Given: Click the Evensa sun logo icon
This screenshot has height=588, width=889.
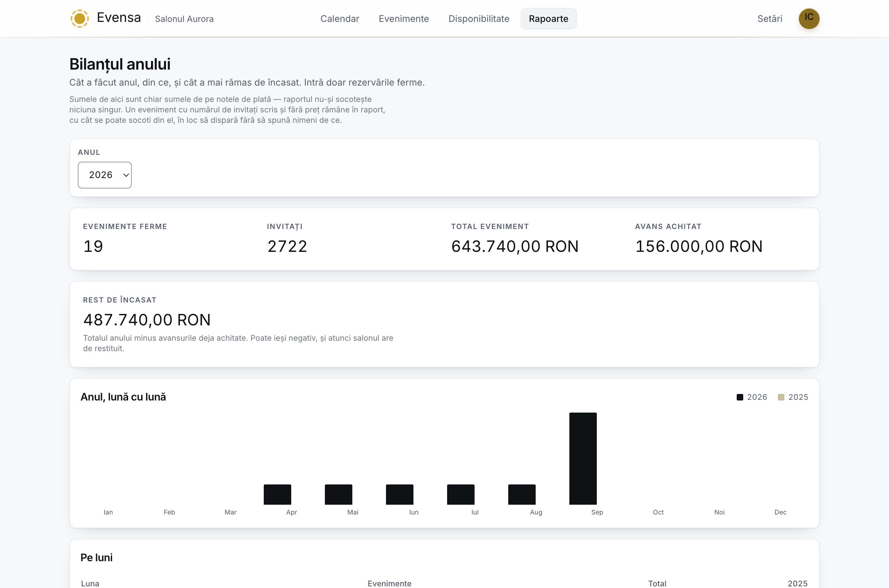Looking at the screenshot, I should [79, 18].
